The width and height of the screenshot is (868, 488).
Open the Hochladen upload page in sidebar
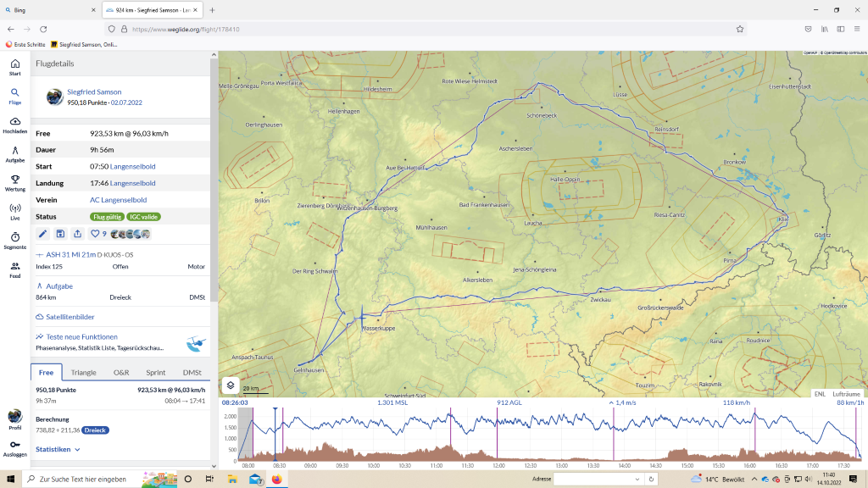[x=14, y=125]
